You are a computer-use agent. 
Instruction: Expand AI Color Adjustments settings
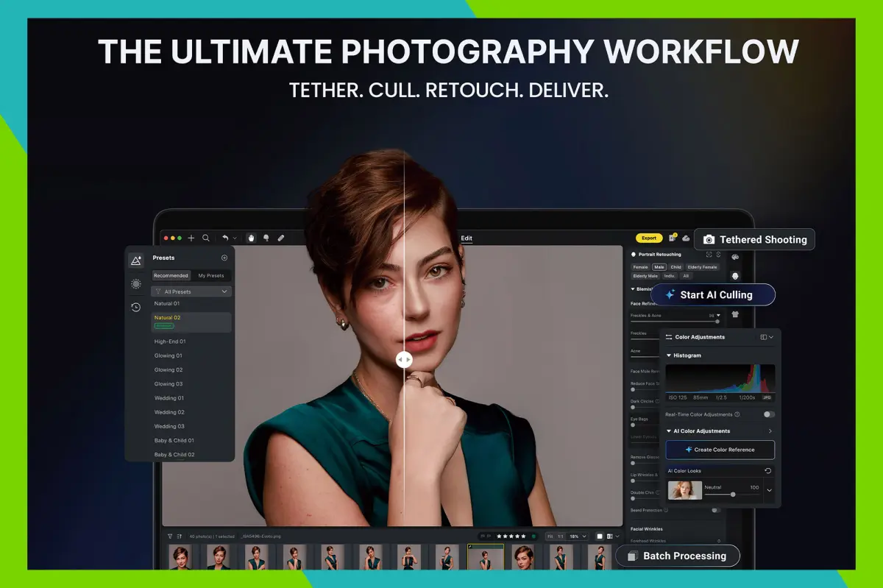pyautogui.click(x=771, y=430)
